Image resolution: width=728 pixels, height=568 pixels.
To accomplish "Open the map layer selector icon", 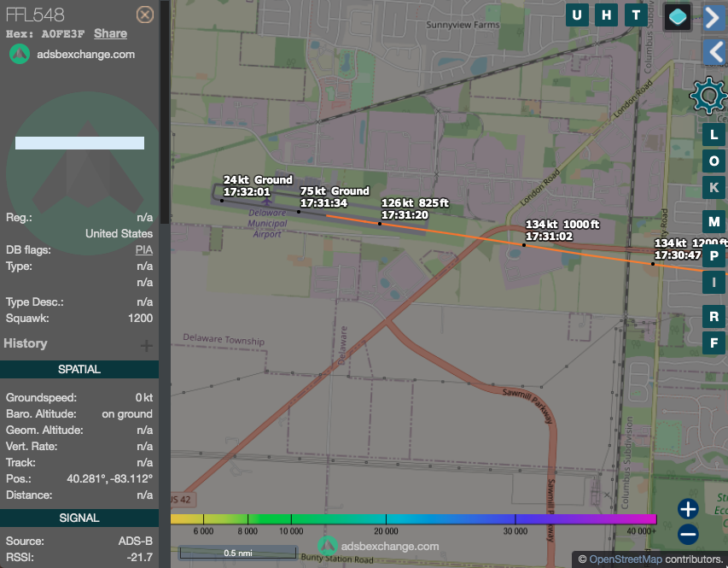I will click(x=678, y=17).
